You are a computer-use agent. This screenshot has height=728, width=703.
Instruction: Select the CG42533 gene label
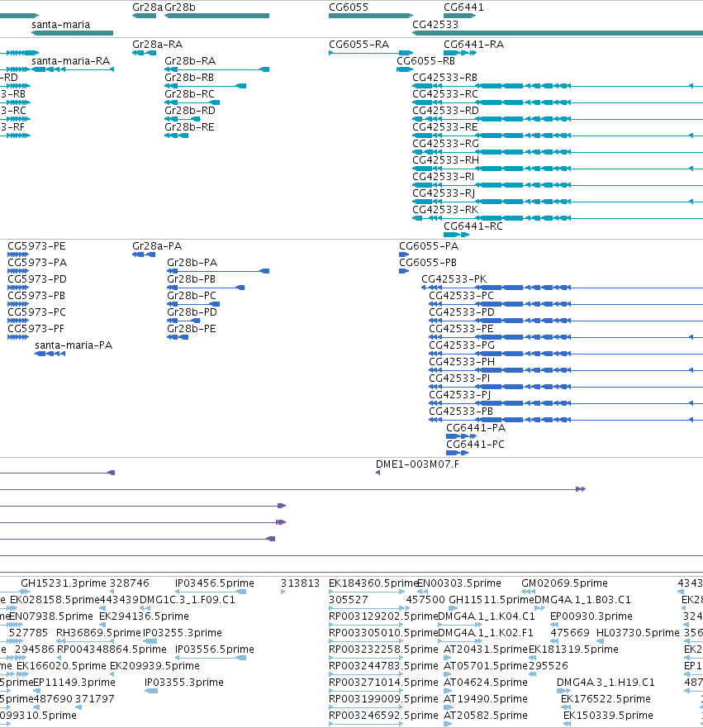[x=435, y=25]
